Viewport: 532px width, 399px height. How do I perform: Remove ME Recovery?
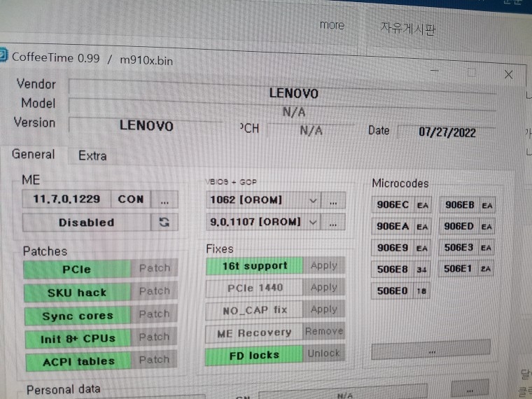tap(324, 331)
